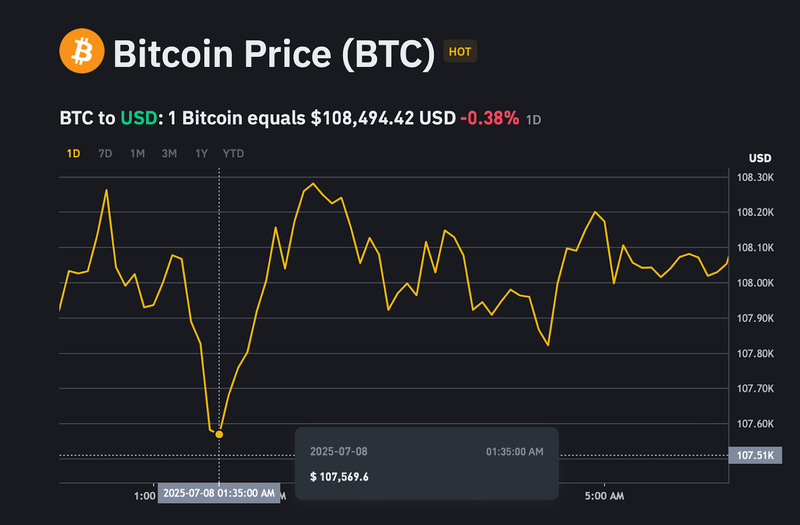The width and height of the screenshot is (800, 525).
Task: Click the 108.00K price axis label
Action: click(754, 283)
